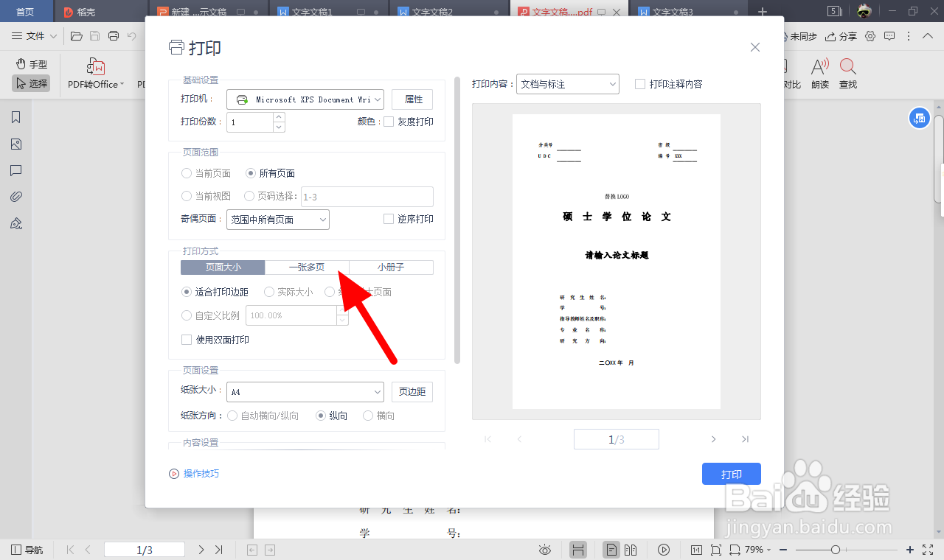Open the bookmark panel in the left sidebar
Image resolution: width=944 pixels, height=560 pixels.
point(15,116)
